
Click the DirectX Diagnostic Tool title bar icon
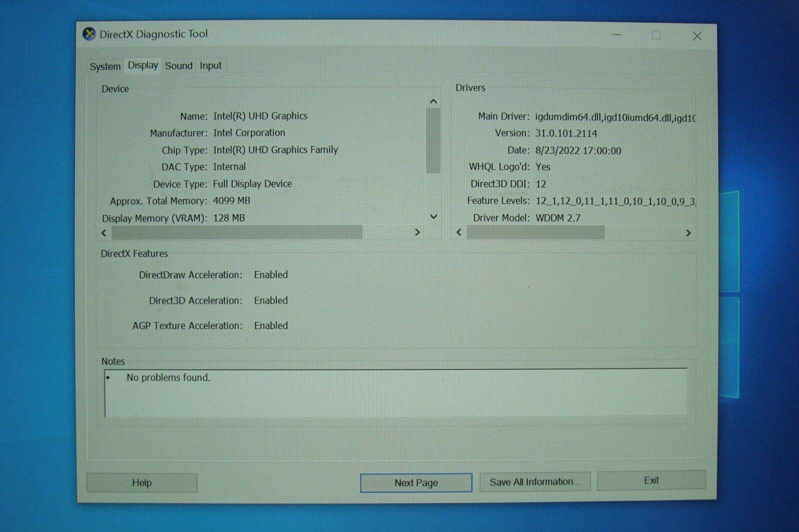88,33
